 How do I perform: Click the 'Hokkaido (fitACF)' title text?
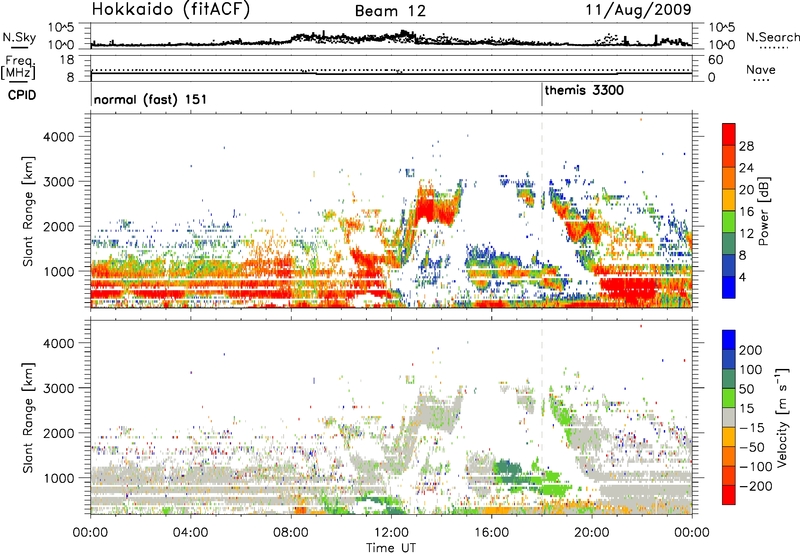[170, 9]
